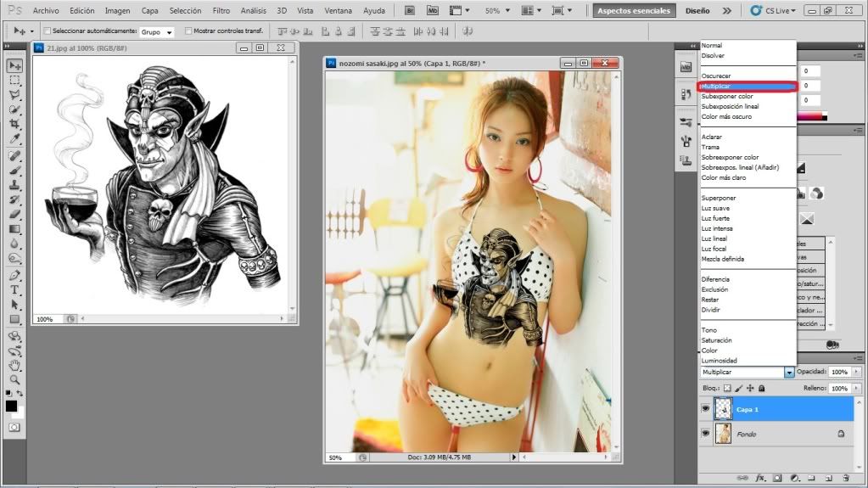Select the Polygonal Lasso tool
Image resolution: width=868 pixels, height=488 pixels.
pos(15,95)
